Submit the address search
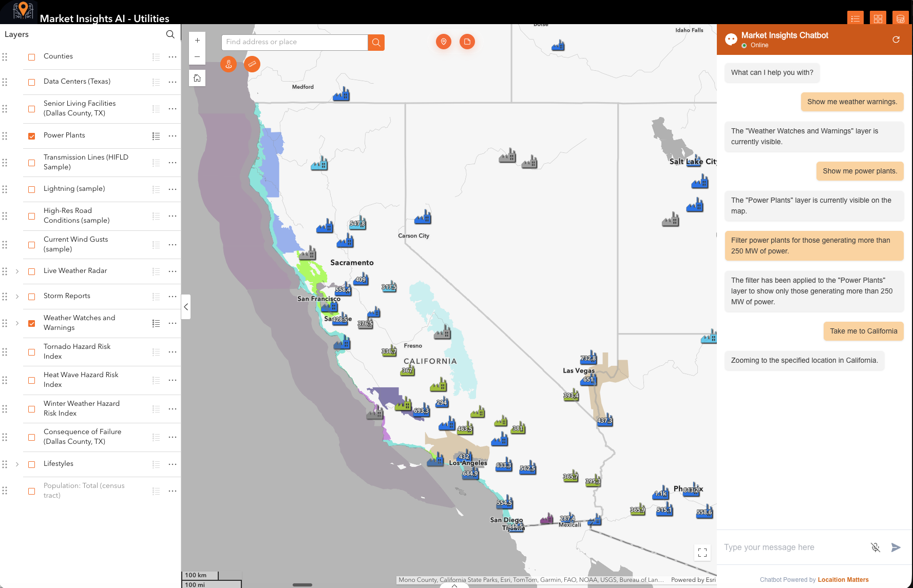The width and height of the screenshot is (913, 588). (376, 43)
